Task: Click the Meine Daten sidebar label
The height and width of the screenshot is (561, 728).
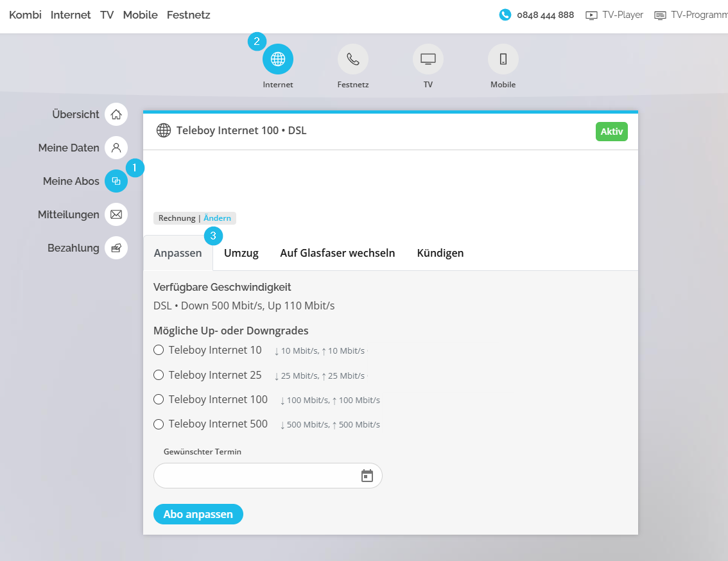Action: tap(69, 148)
